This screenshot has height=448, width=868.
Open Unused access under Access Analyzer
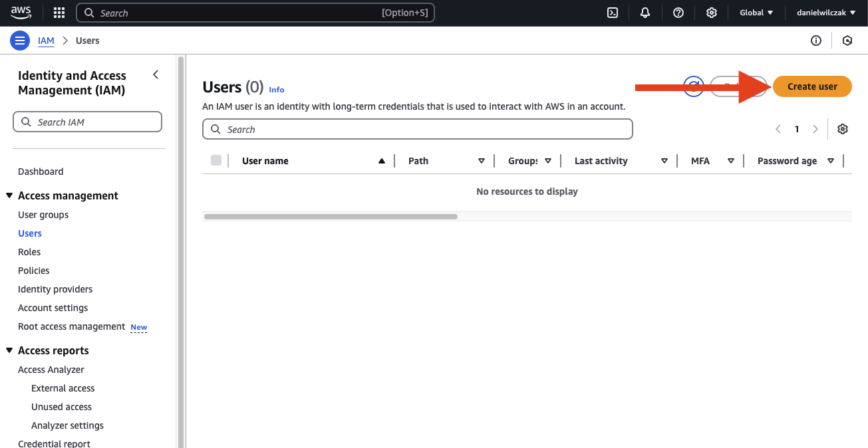coord(61,407)
